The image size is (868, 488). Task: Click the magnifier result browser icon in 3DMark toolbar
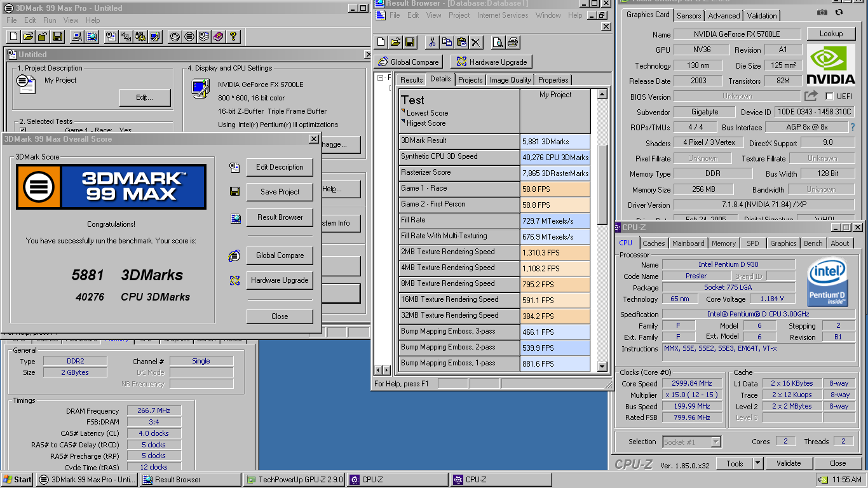click(92, 37)
